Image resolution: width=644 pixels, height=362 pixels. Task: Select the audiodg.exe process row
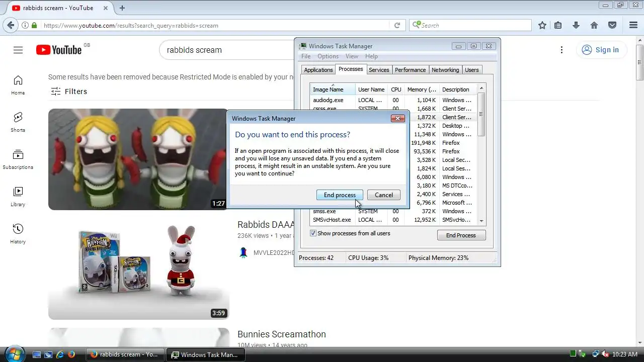point(393,100)
